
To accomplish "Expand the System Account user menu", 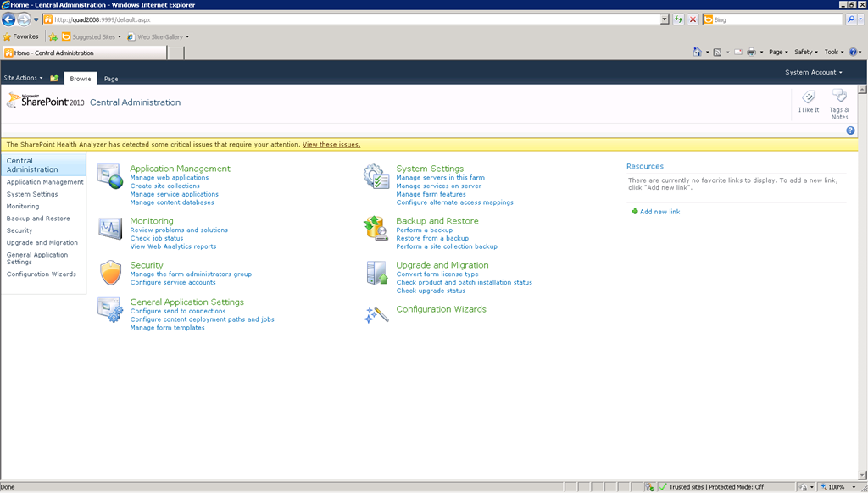I will (813, 73).
